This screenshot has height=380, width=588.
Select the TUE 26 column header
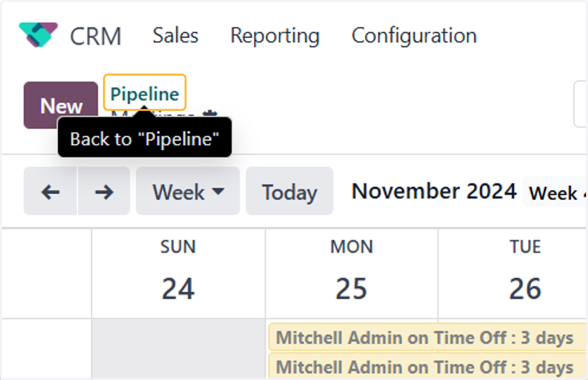click(513, 274)
